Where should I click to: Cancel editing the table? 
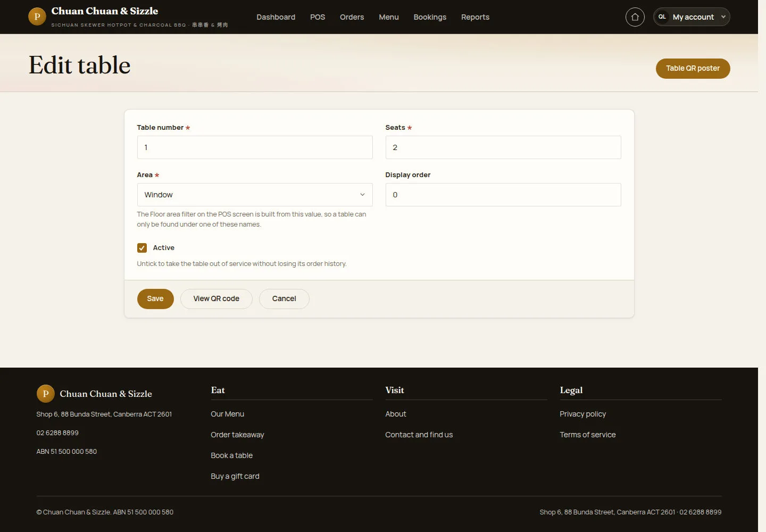pyautogui.click(x=284, y=299)
